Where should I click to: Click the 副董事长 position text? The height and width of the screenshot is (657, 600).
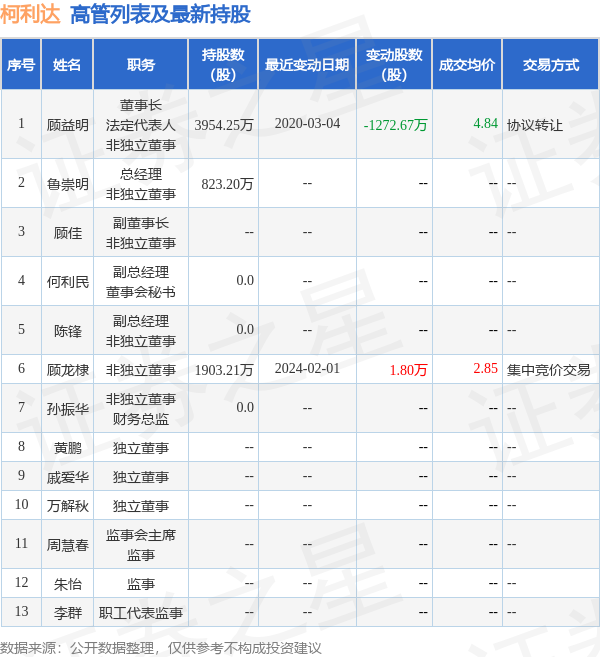(140, 222)
